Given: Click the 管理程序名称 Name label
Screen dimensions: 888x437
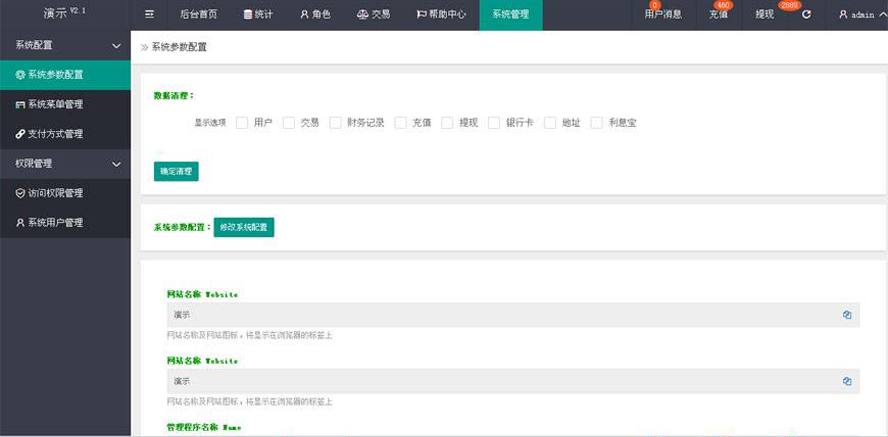Looking at the screenshot, I should point(202,428).
